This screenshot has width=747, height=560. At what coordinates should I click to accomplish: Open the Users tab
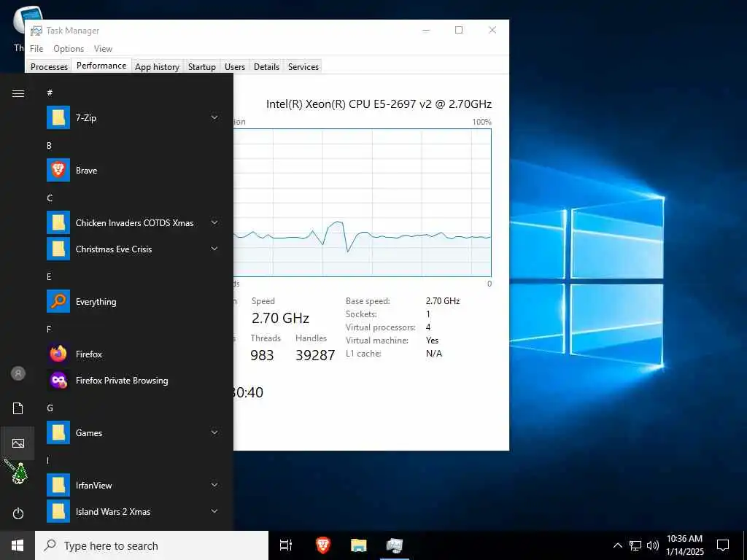click(x=235, y=66)
